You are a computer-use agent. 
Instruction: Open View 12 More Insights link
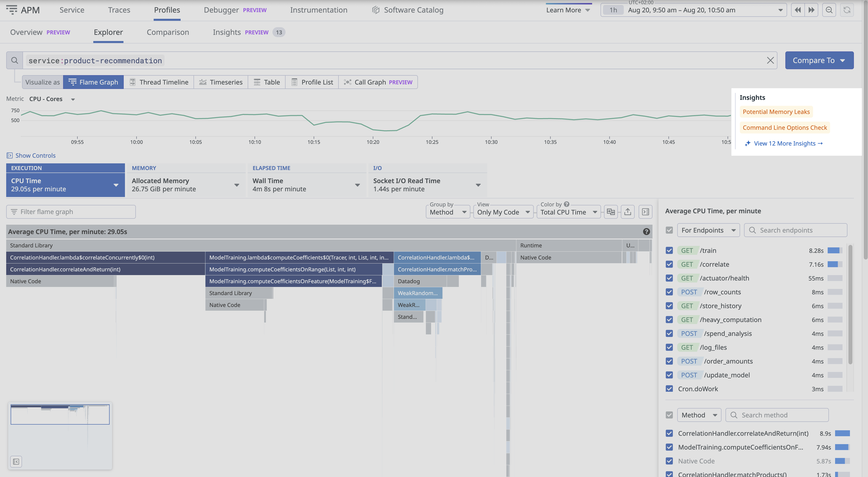[784, 143]
